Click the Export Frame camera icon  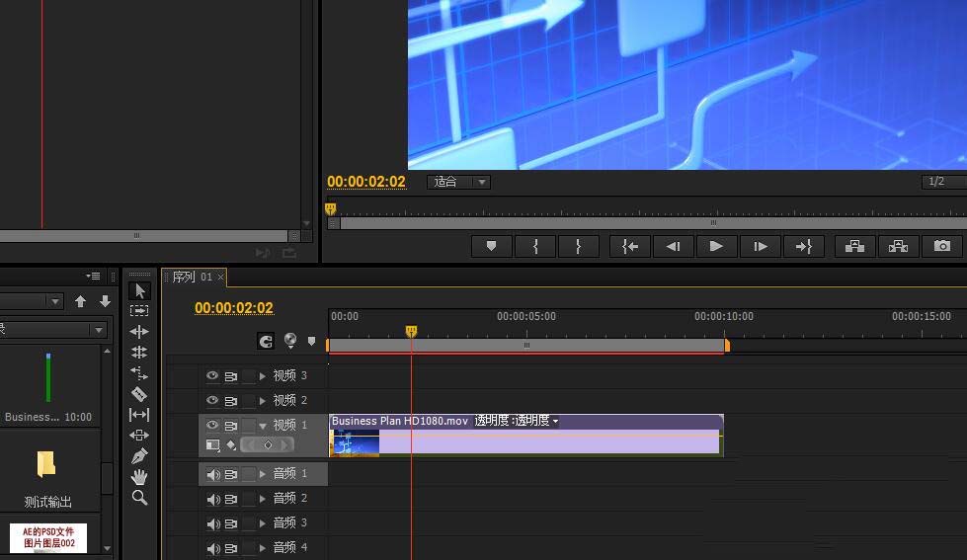942,246
